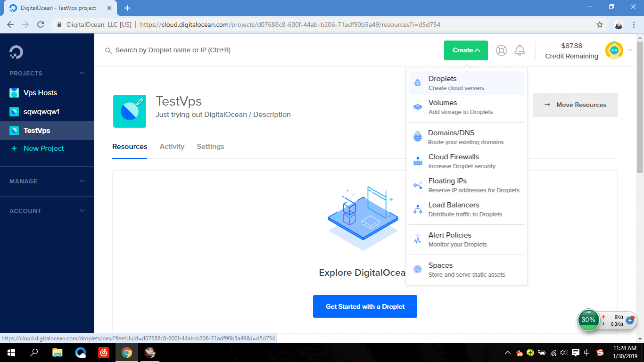Reload the page in Chrome
The image size is (644, 362).
(41, 25)
